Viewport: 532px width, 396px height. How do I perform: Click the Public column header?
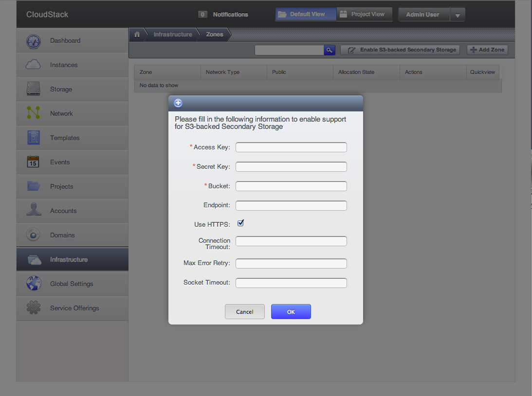pos(300,72)
